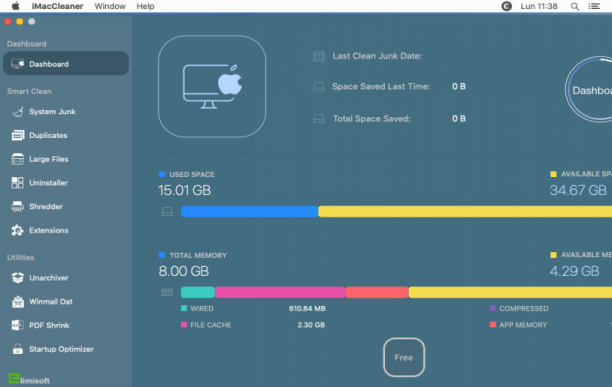Screen dimensions: 612x387
Task: Launch the Uninstaller tool icon
Action: 18,183
